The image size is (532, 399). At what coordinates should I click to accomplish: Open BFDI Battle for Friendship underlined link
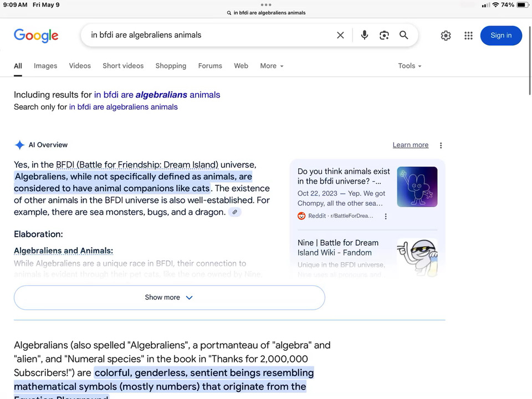(137, 165)
